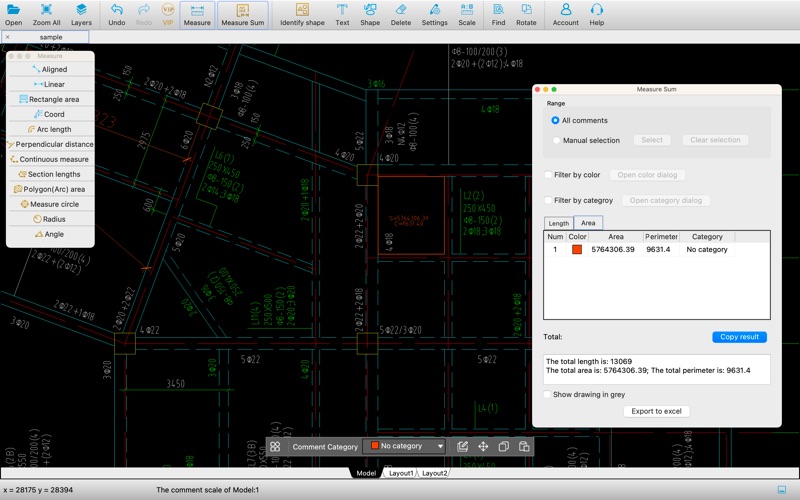
Task: Activate the Text annotation tool
Action: [342, 14]
